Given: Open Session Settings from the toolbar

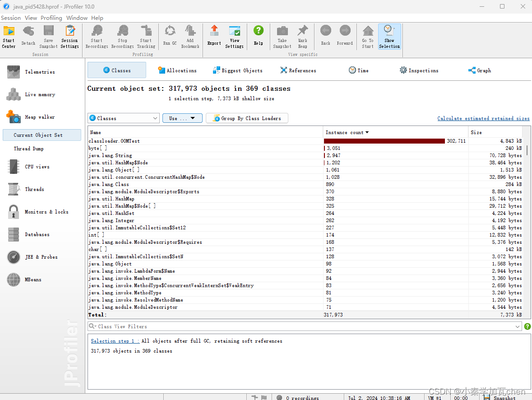Looking at the screenshot, I should 69,37.
